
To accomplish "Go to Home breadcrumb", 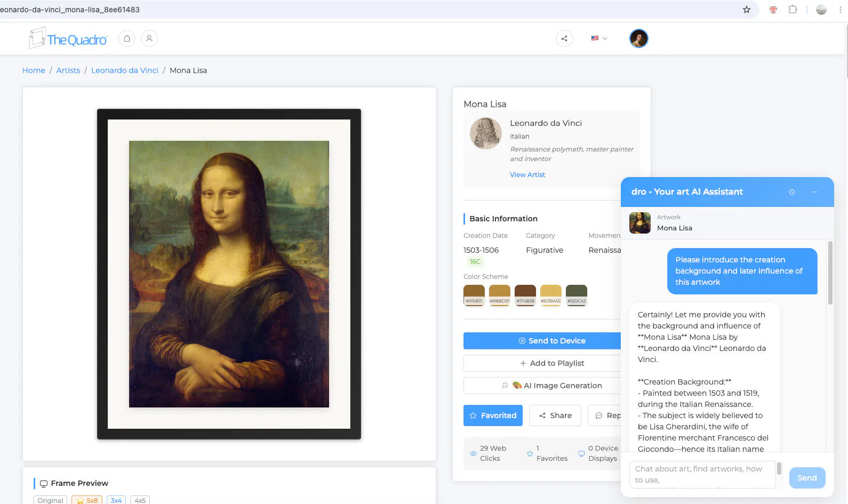I will click(34, 70).
